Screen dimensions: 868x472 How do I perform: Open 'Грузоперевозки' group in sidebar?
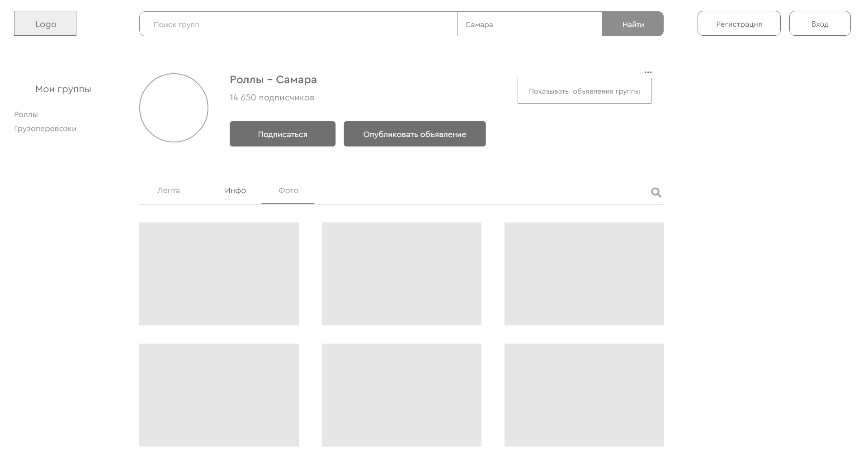(45, 129)
